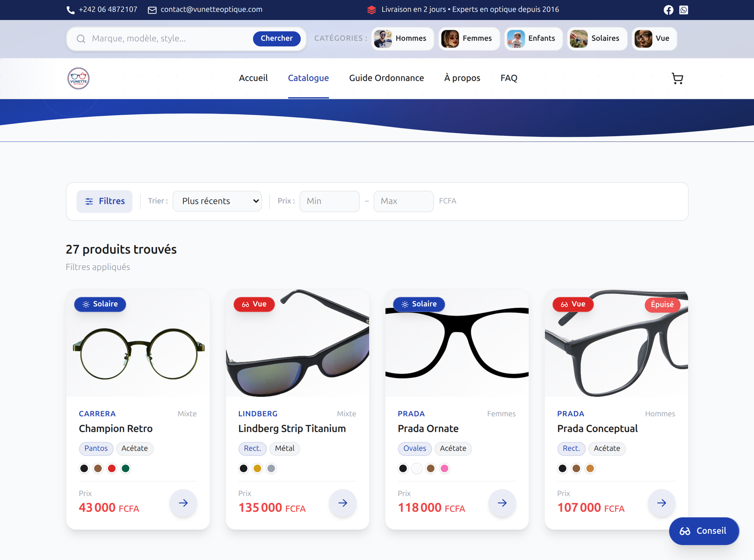
Task: Click Prada Conceptual product image
Action: 616,343
